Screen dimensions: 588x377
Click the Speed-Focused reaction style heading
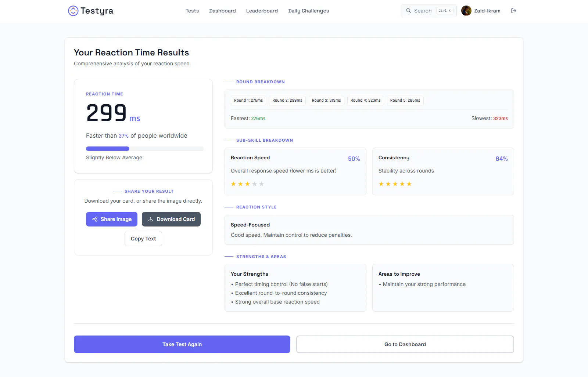click(x=250, y=225)
